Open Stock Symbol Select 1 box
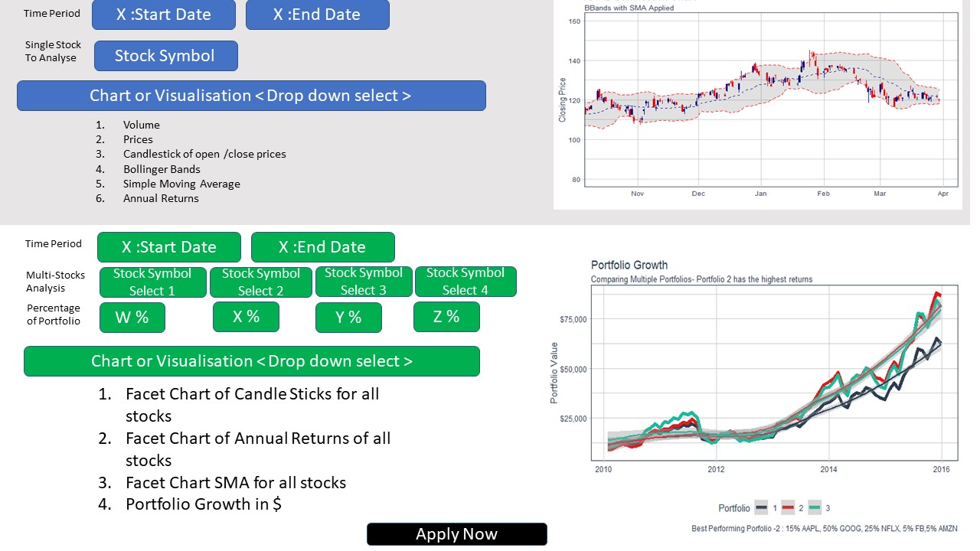The height and width of the screenshot is (551, 980). click(x=152, y=282)
